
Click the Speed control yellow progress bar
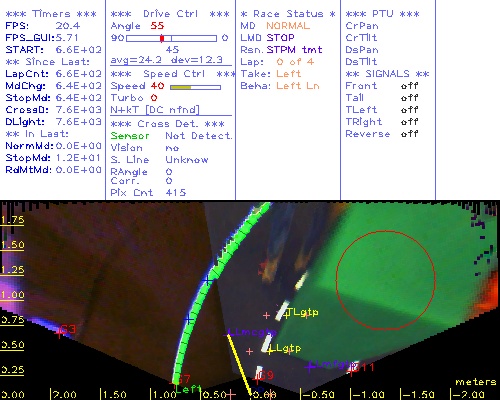click(195, 87)
